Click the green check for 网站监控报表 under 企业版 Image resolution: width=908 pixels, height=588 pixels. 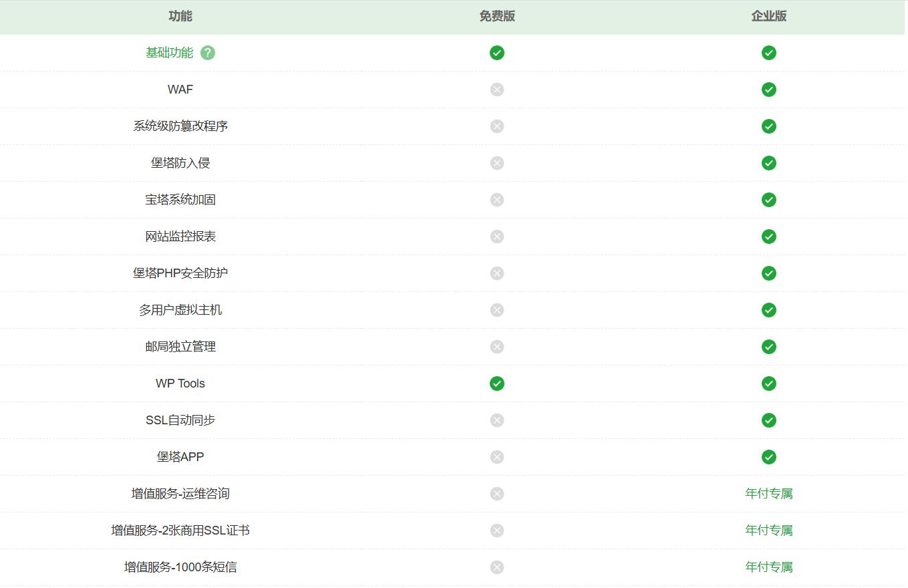[x=768, y=237]
